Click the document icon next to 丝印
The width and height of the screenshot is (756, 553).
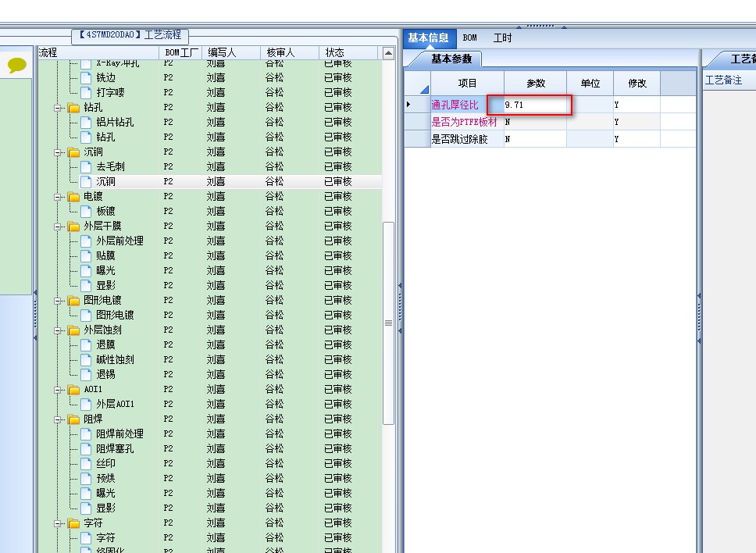coord(86,464)
